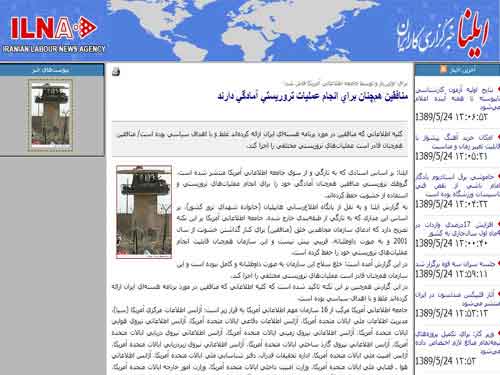Click the Persian calligraphy ILNA banner logo
The image size is (500, 375).
point(443,34)
